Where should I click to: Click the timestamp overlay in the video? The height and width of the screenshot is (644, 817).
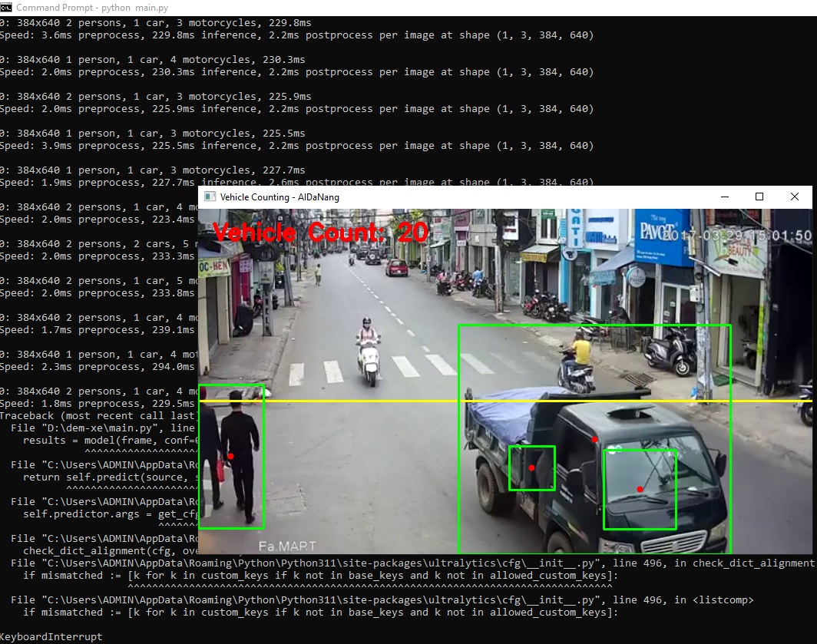click(737, 236)
